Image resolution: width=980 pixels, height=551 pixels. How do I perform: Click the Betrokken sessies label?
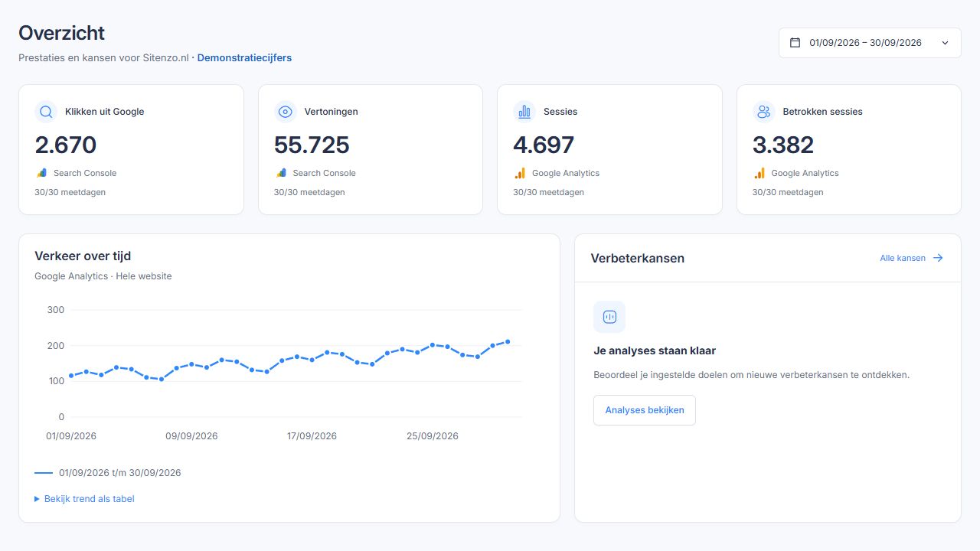point(822,112)
